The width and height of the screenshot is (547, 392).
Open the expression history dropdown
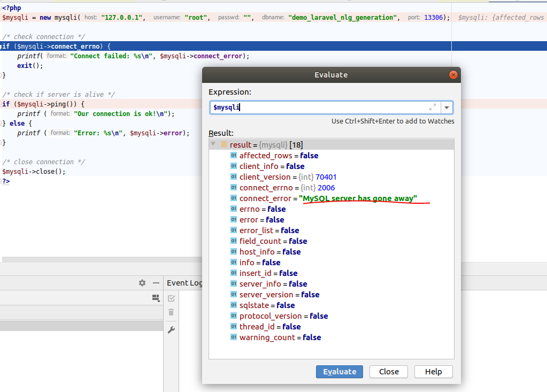tap(447, 107)
